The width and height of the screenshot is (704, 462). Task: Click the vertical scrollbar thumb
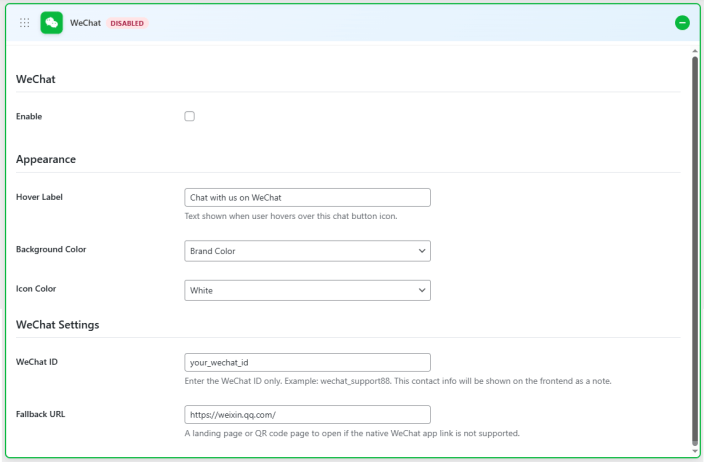[695, 251]
